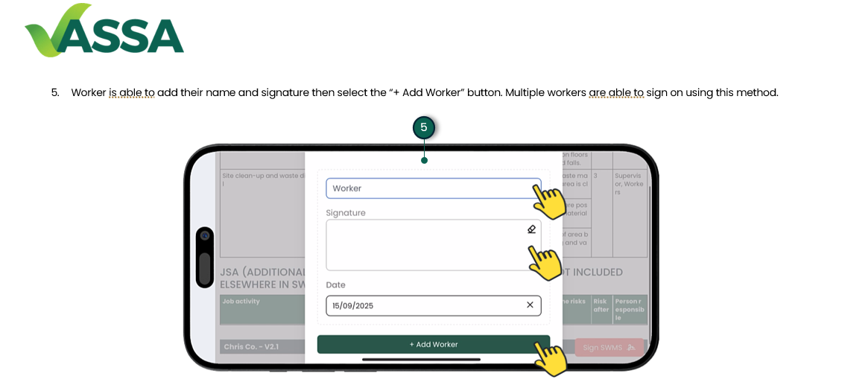This screenshot has height=391, width=868.
Task: Click the Site clean-up and waste table cell
Action: (263, 214)
